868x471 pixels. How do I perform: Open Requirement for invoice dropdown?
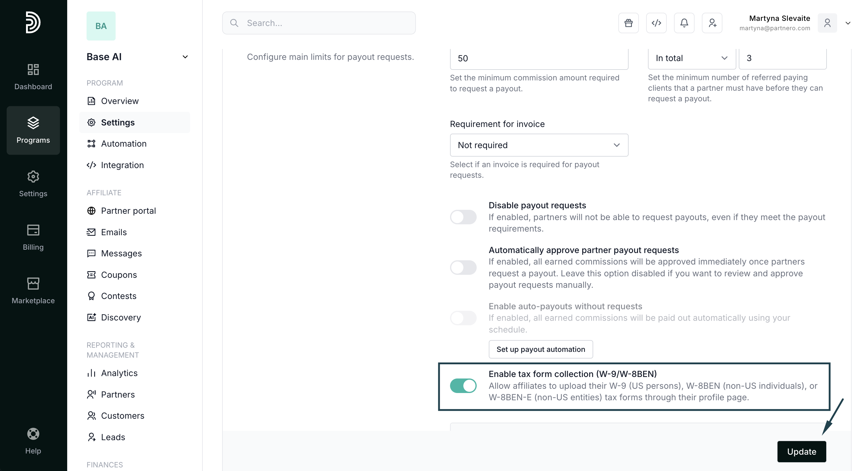pos(539,145)
